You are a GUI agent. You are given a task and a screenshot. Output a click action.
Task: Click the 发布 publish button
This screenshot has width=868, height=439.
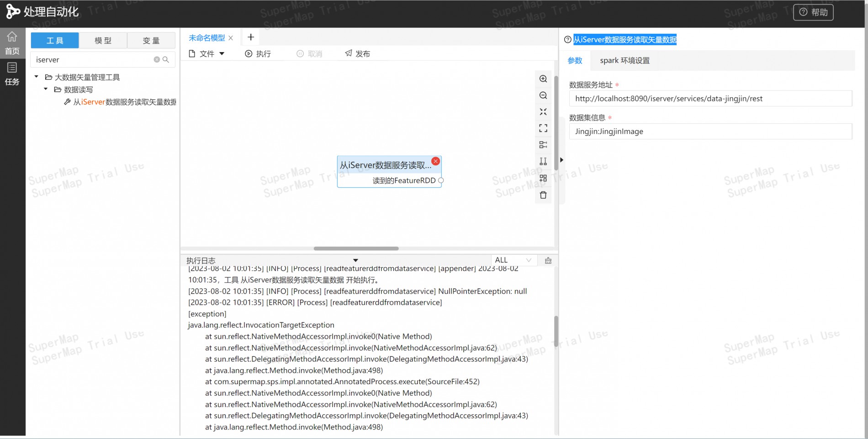358,53
